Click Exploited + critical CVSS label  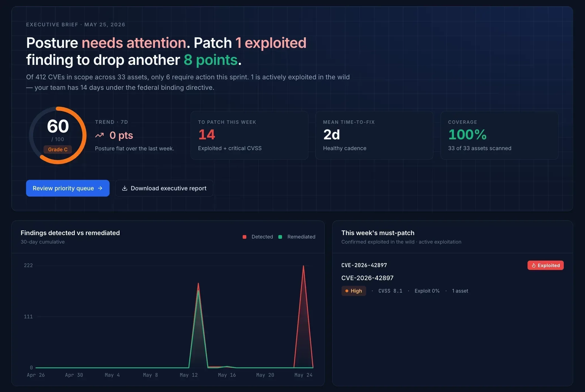(x=230, y=148)
